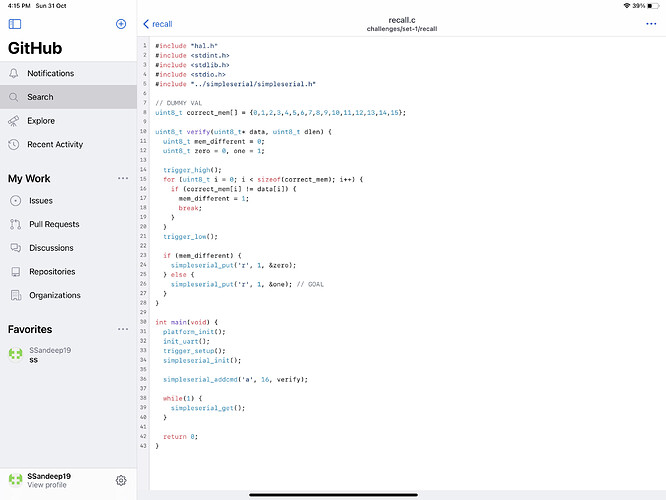Click the 'break;' statement
This screenshot has height=500, width=666.
190,208
